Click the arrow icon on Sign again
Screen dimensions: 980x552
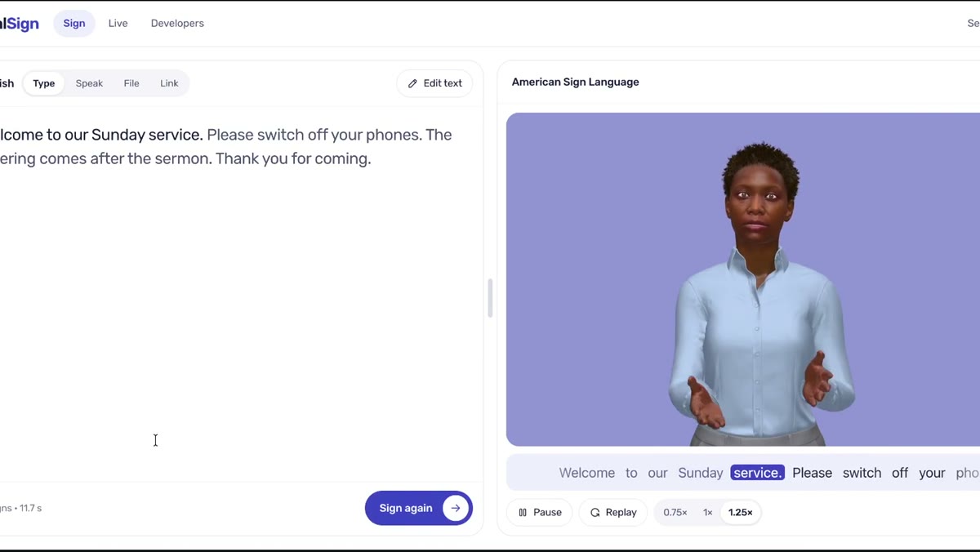[456, 508]
